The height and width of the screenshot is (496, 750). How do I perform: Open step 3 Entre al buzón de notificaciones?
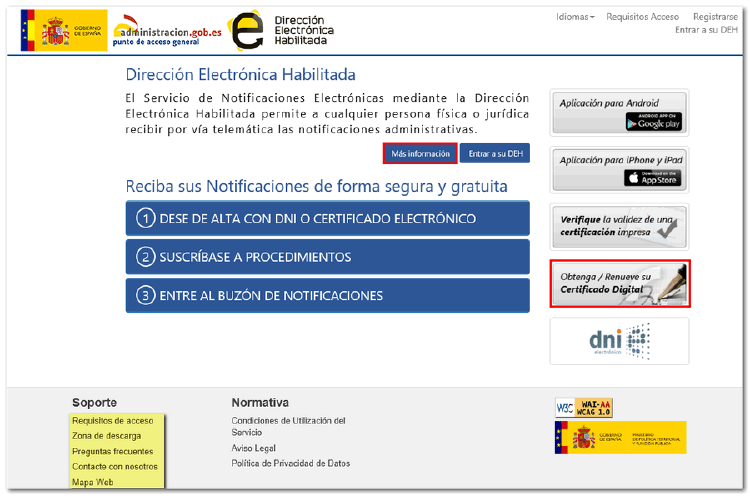click(x=328, y=296)
